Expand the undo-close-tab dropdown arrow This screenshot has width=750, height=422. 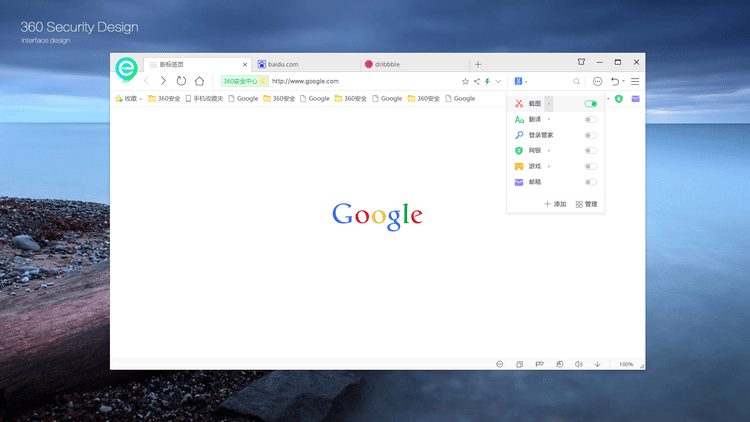[624, 81]
